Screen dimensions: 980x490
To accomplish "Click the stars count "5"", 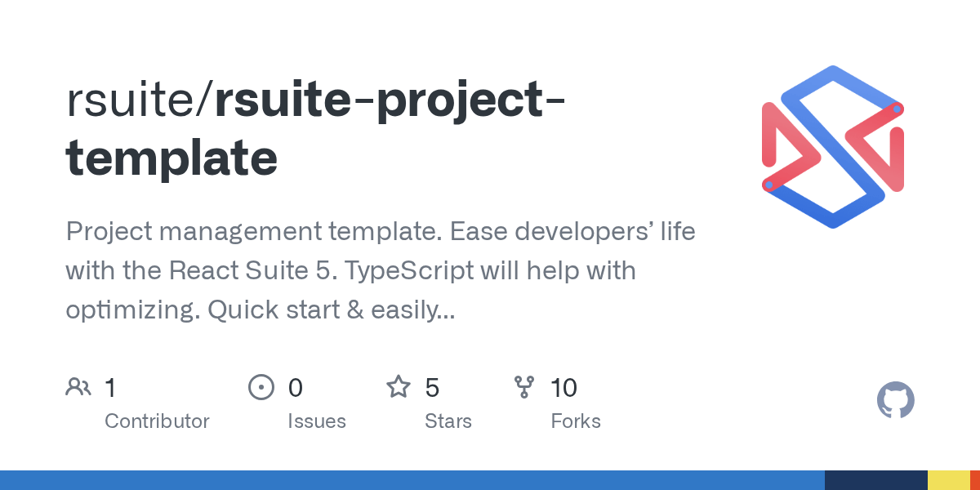I will click(432, 387).
